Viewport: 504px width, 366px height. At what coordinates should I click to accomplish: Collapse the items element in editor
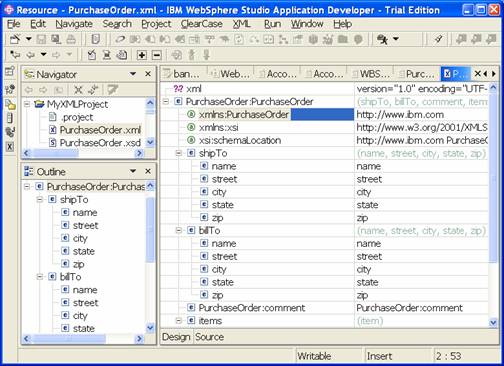[x=179, y=321]
